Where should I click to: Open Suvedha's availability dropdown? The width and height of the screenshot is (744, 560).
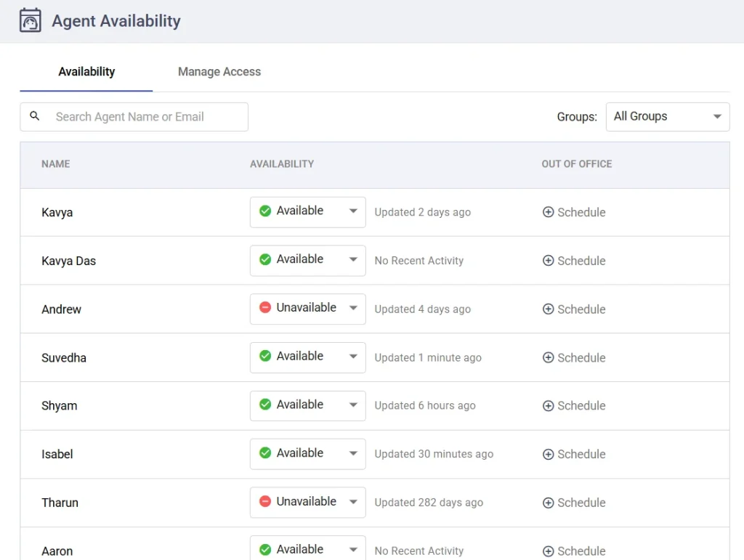[x=308, y=357]
